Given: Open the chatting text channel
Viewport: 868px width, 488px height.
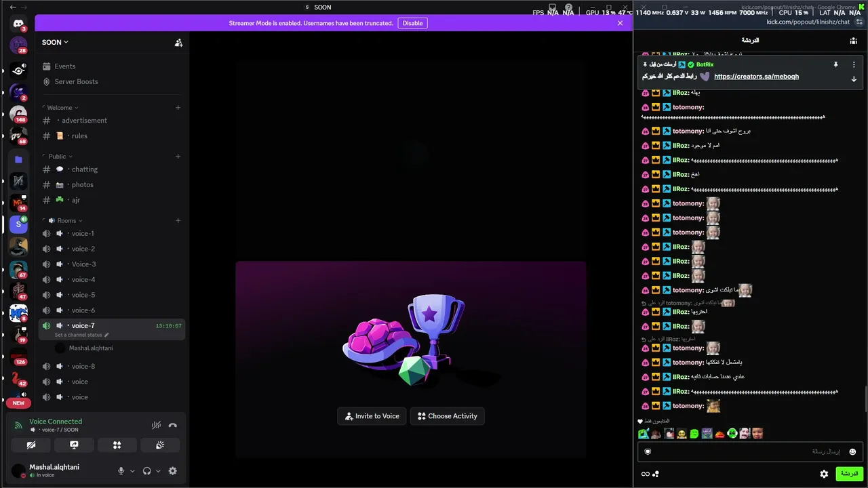Looking at the screenshot, I should [x=112, y=169].
